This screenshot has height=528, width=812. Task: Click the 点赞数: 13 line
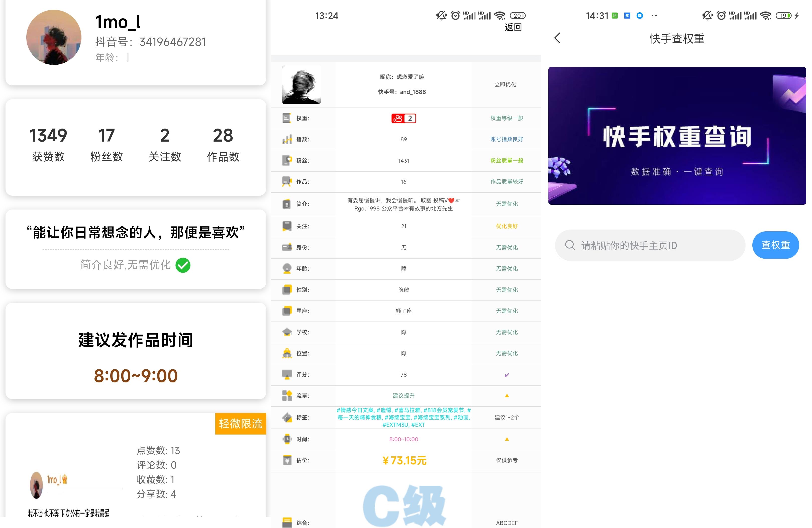(x=158, y=451)
